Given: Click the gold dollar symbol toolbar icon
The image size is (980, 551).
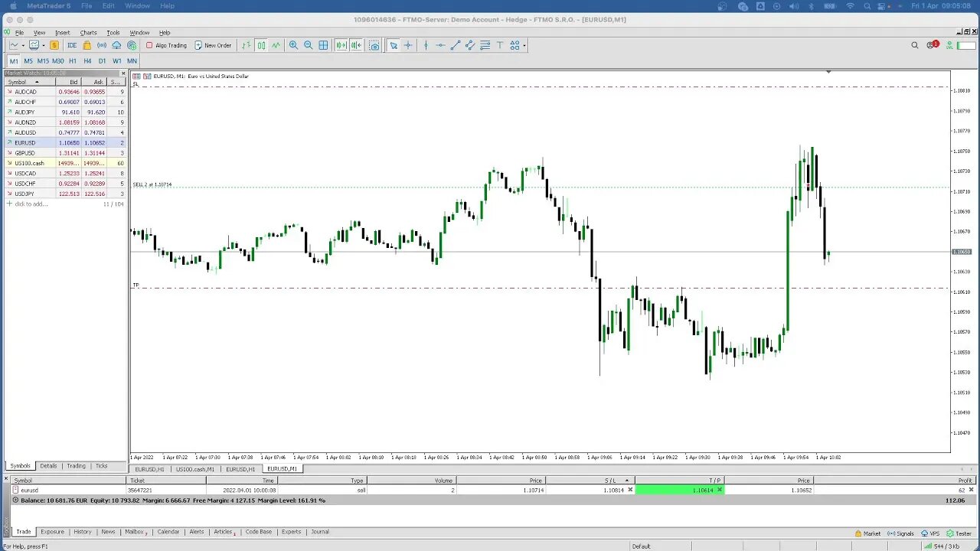Looking at the screenshot, I should (54, 45).
